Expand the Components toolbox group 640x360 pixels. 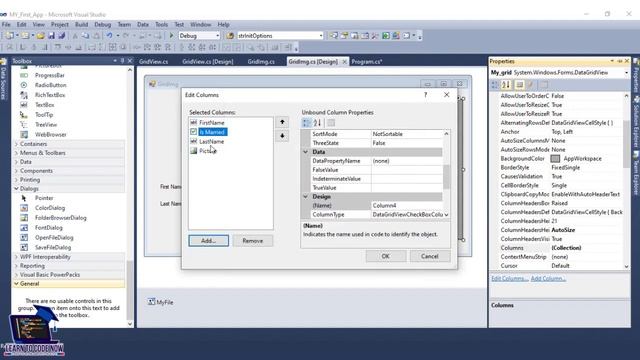point(16,171)
